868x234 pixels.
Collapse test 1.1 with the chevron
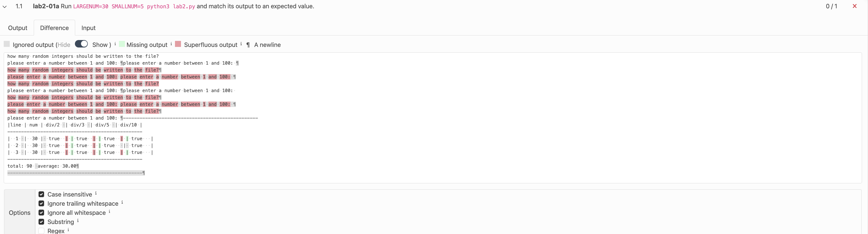5,6
